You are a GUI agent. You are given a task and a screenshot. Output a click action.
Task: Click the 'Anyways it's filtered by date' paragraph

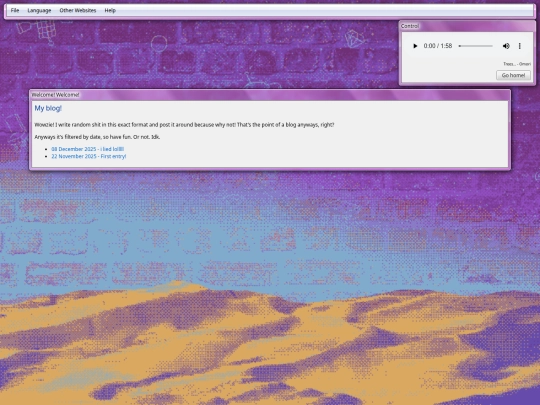97,137
